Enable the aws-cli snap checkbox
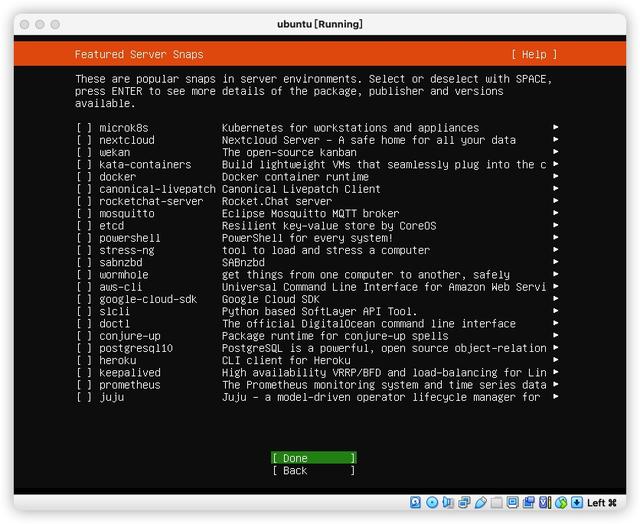The image size is (640, 524). pos(84,287)
